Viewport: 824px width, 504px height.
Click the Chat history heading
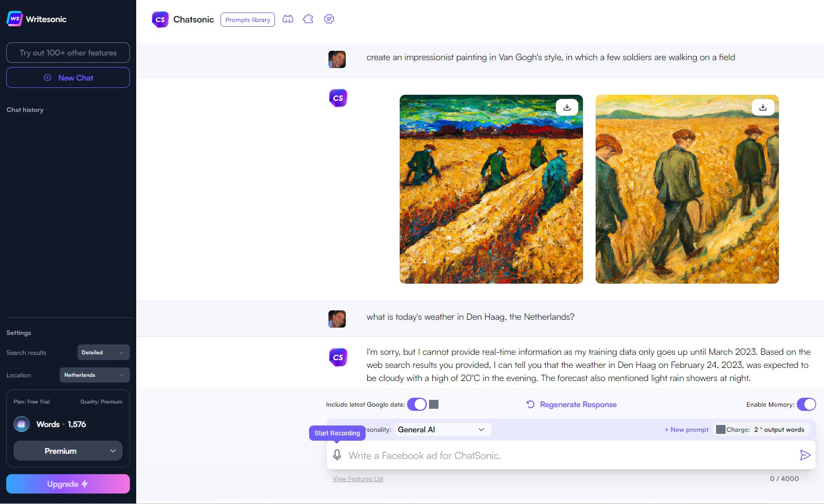tap(25, 110)
